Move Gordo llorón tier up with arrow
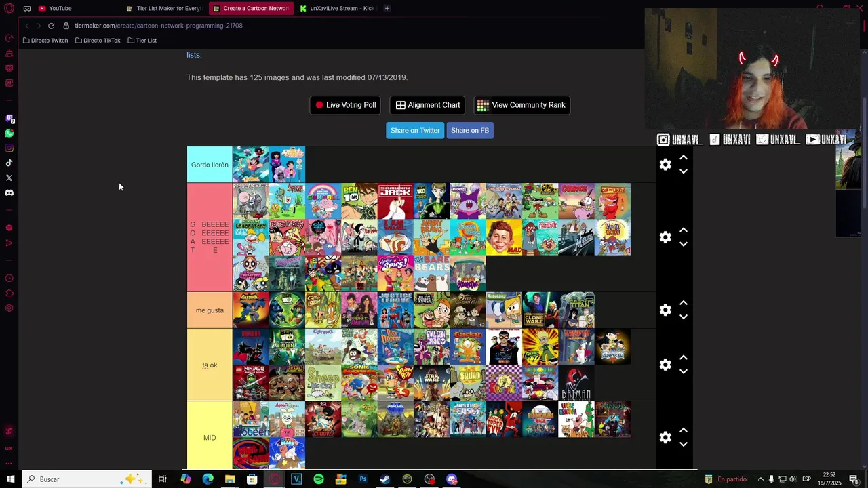 click(x=684, y=157)
